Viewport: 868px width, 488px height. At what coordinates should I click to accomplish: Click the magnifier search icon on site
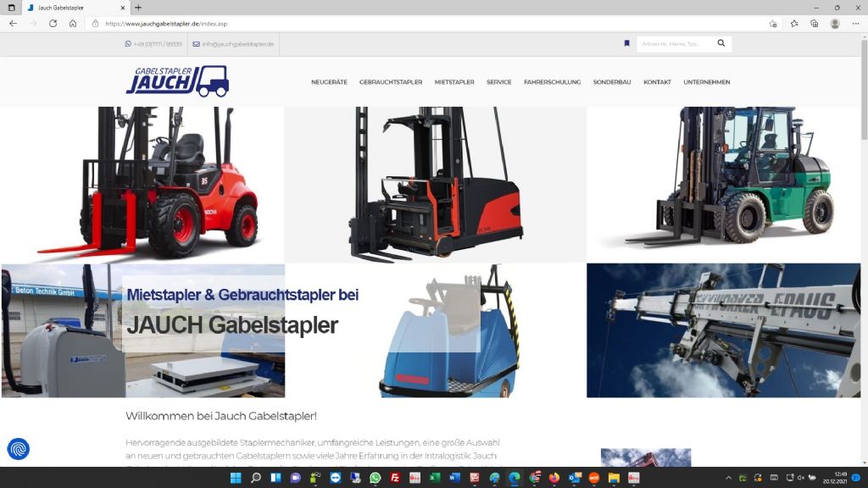coord(721,43)
